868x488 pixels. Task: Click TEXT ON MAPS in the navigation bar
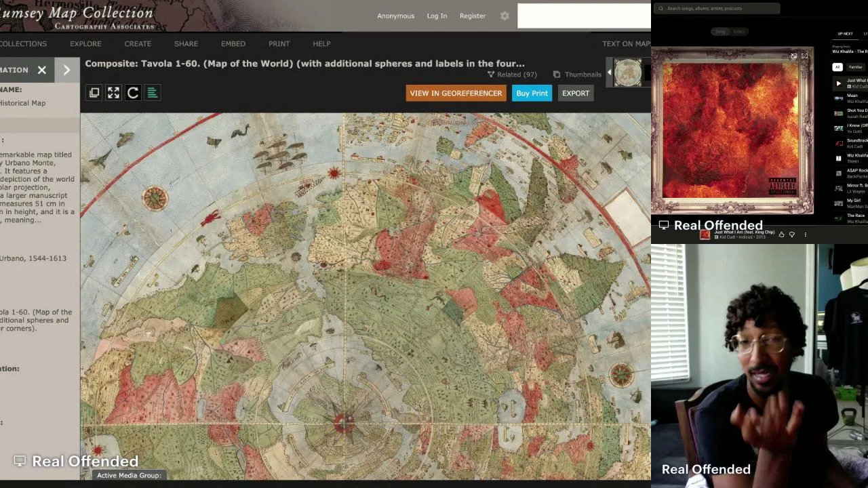627,44
